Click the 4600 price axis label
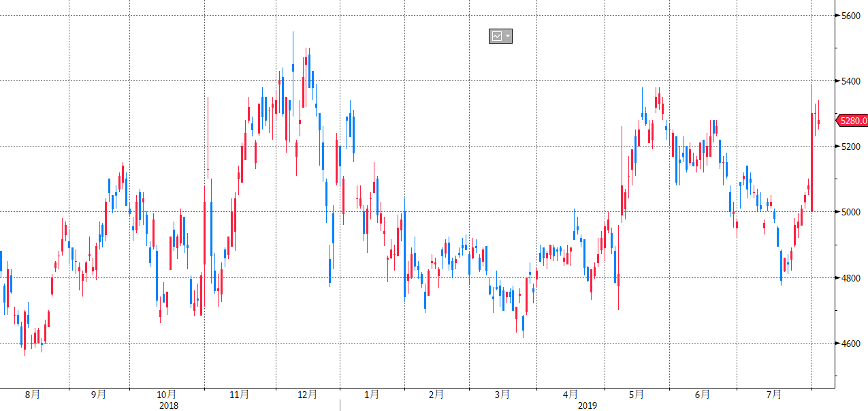 (x=852, y=344)
